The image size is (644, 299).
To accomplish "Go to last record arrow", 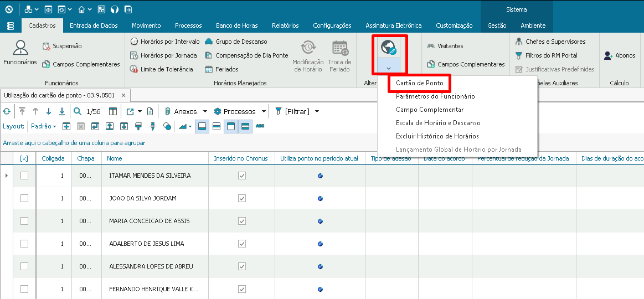I will (62, 111).
